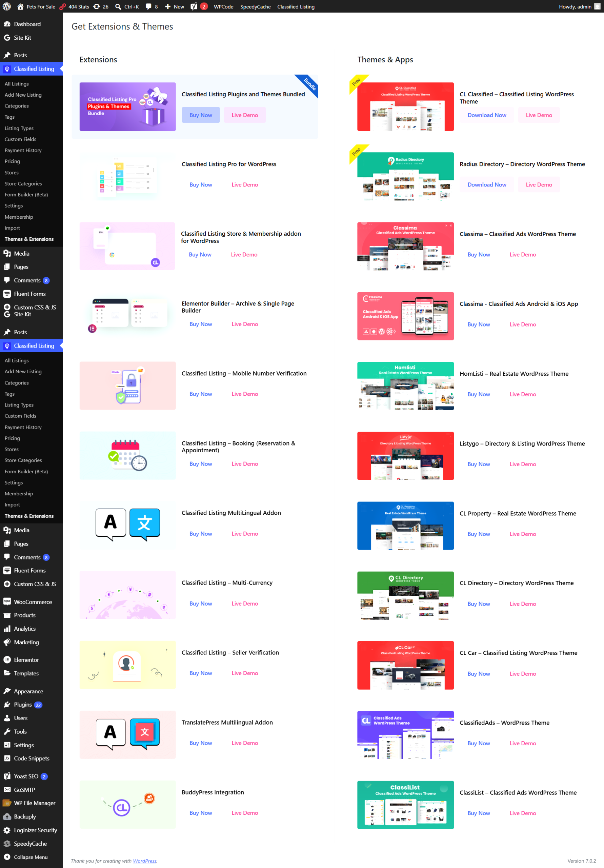Open Live Demo for CL Property theme
The height and width of the screenshot is (868, 604).
coord(522,534)
